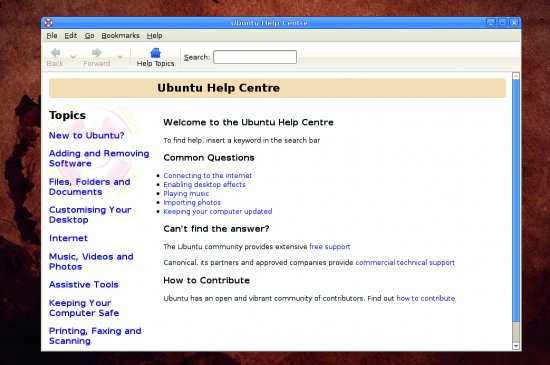This screenshot has width=550, height=365.
Task: Click the Ubuntu Help Centre titlebar icon
Action: coord(48,23)
